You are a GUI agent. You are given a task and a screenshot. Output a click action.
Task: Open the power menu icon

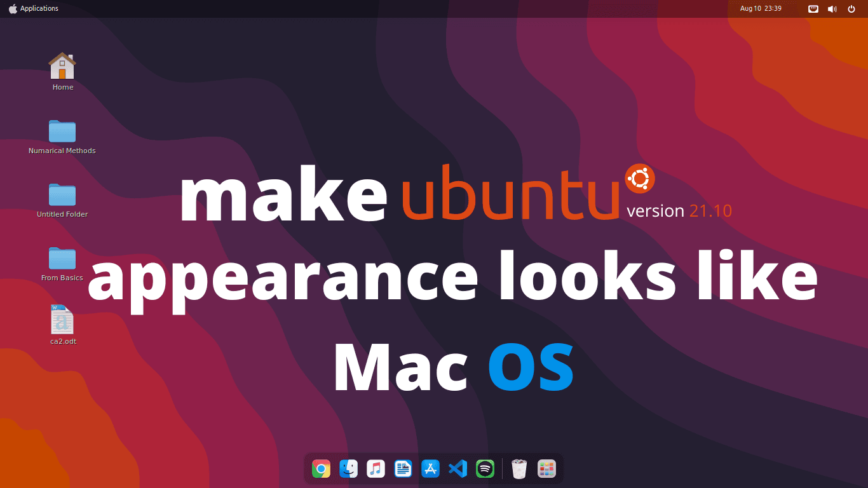point(851,9)
